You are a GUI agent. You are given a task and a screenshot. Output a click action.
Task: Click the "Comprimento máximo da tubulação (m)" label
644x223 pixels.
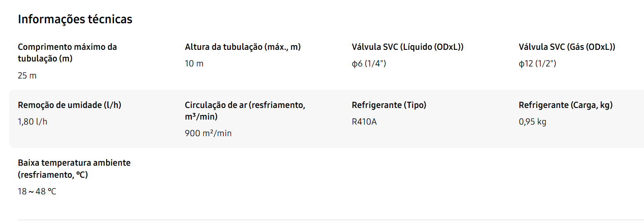(x=67, y=53)
